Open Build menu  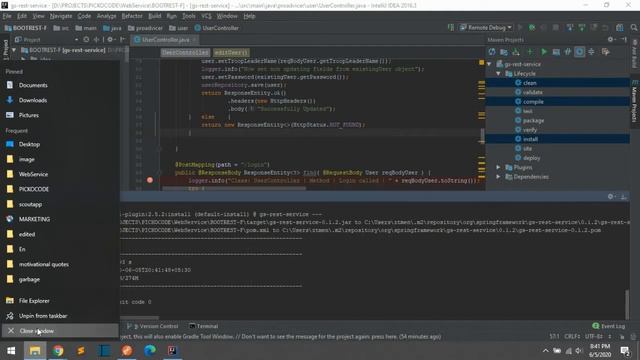(x=155, y=16)
